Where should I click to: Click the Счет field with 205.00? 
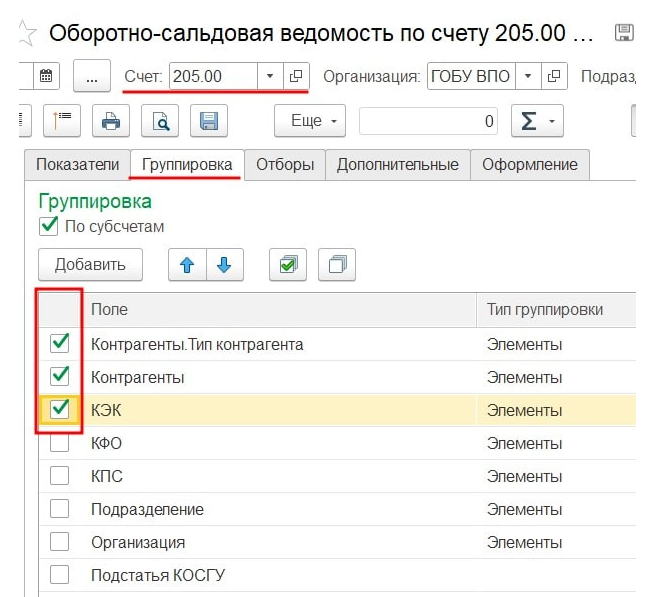[x=213, y=76]
